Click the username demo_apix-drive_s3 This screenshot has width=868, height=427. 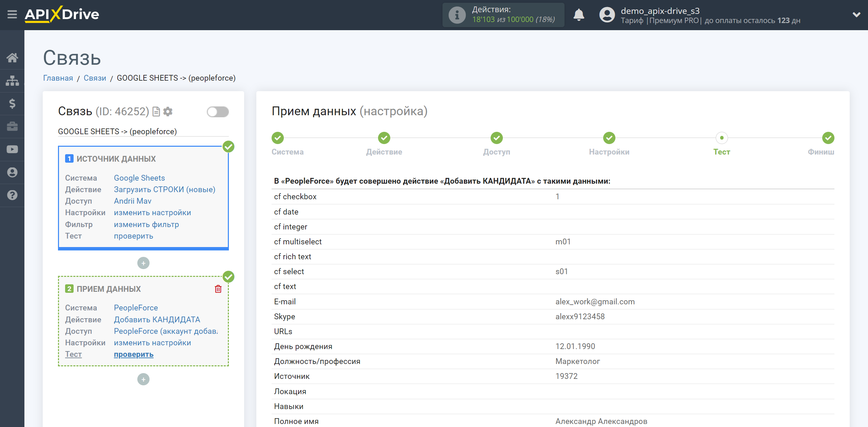tap(660, 11)
